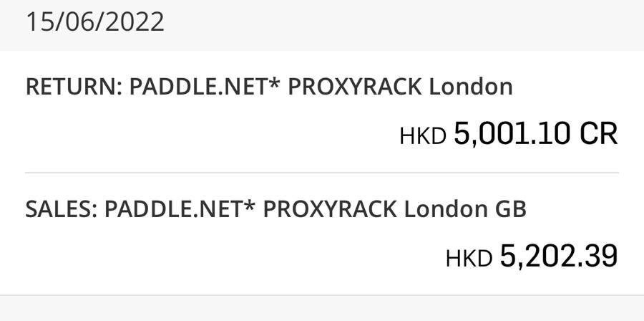Click PROXYRACK in the RETURN transaction row
The image size is (644, 321).
(354, 87)
